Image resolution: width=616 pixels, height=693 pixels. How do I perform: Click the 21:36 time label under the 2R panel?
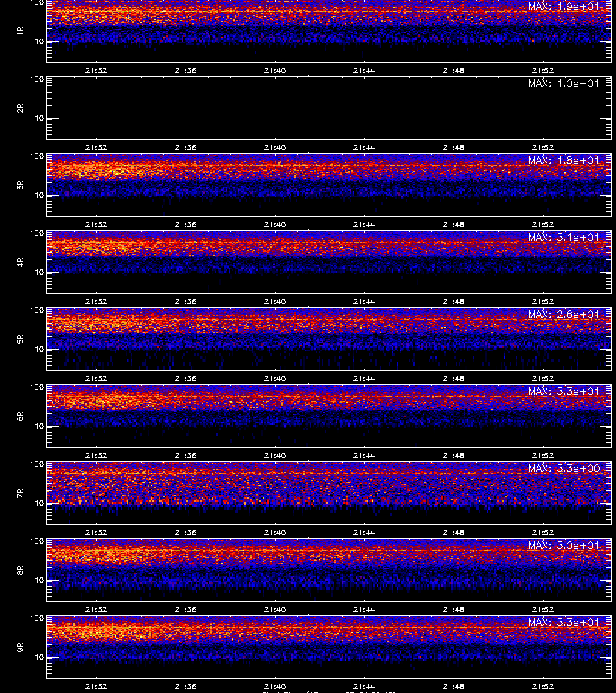tap(185, 148)
